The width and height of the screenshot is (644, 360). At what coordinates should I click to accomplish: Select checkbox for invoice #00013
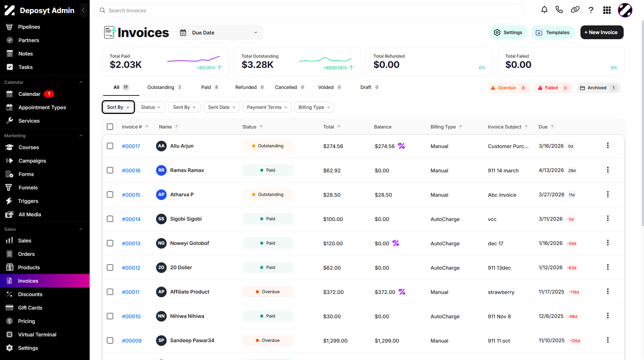pos(110,243)
